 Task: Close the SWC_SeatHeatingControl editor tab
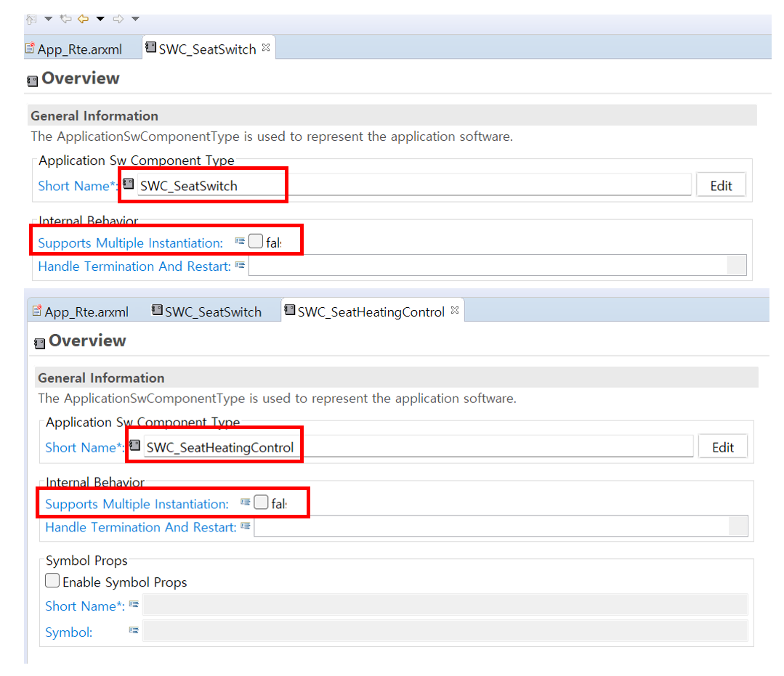point(455,311)
